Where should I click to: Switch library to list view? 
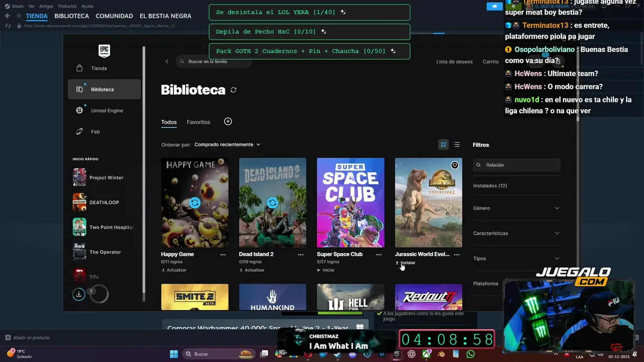point(457,145)
